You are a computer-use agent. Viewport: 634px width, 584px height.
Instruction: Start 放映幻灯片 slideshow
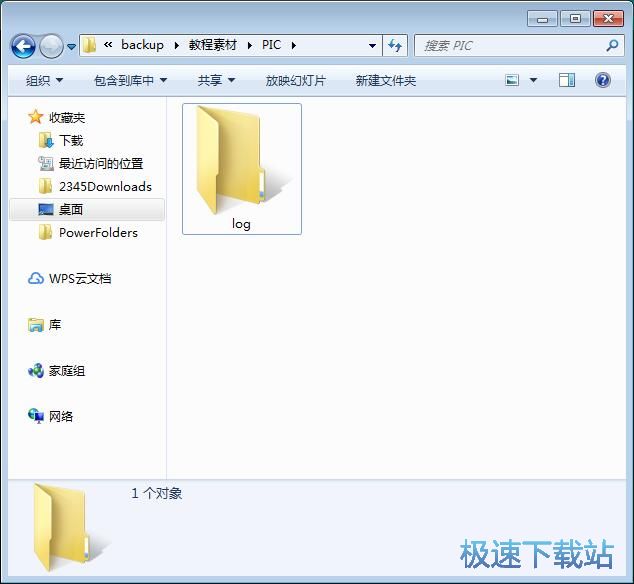click(296, 80)
